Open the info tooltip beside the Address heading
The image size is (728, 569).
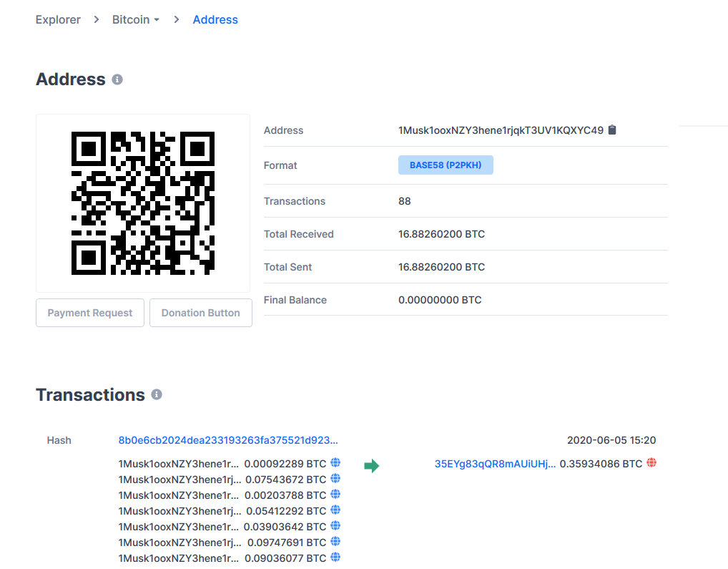click(117, 79)
